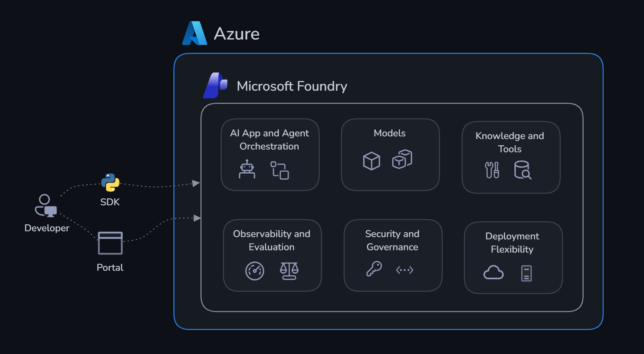Click the Developer person icon

coord(46,205)
